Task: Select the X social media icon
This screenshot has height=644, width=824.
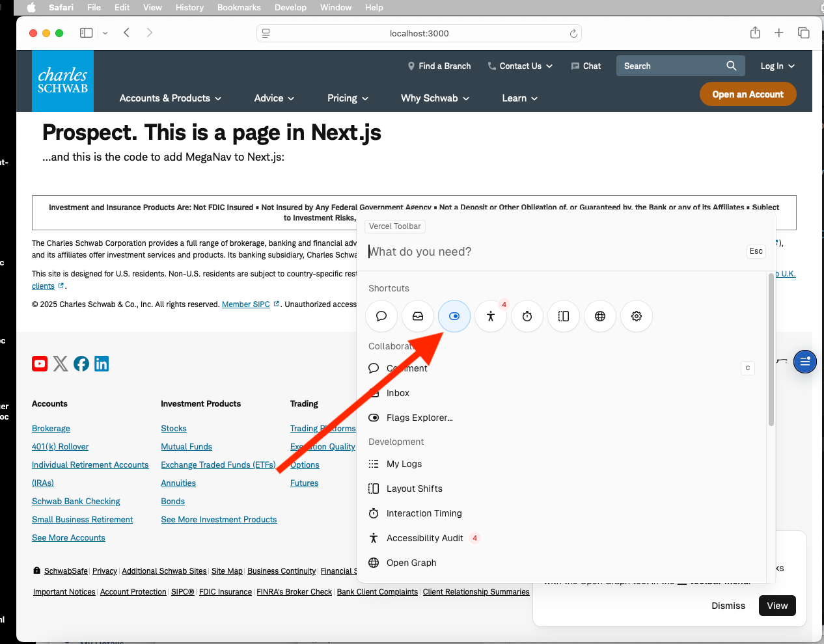Action: [61, 364]
